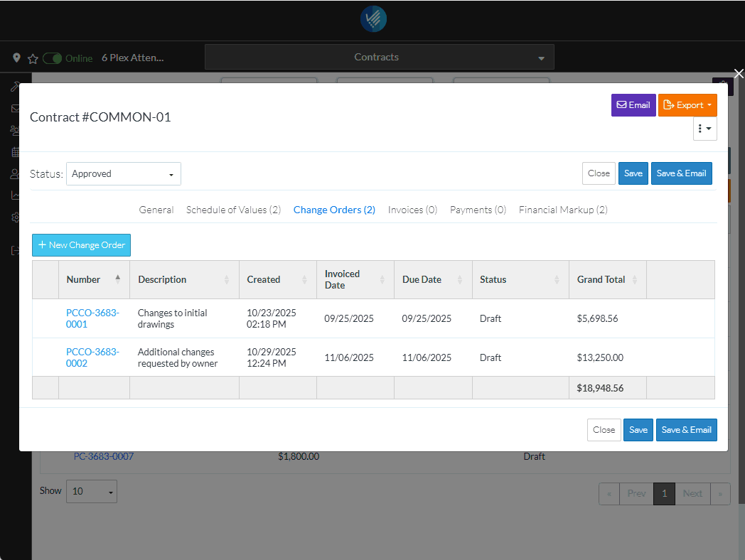The width and height of the screenshot is (745, 560).
Task: Click the Prev pagination button
Action: [636, 494]
